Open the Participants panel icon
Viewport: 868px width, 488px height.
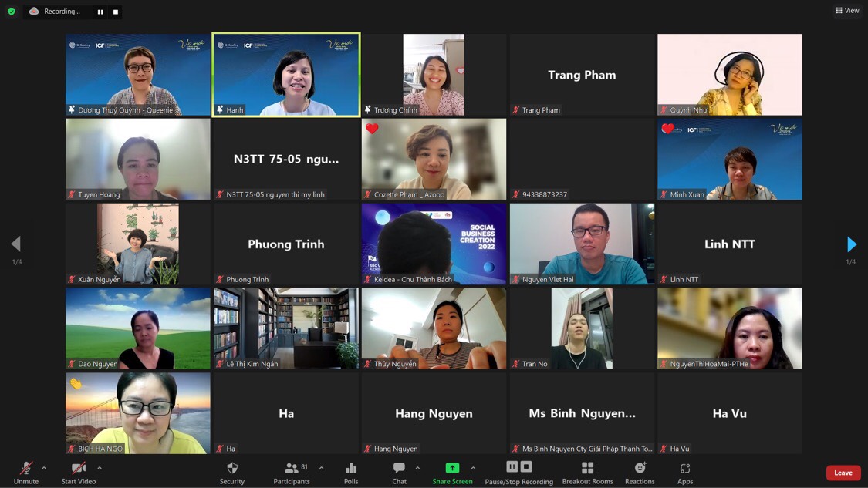point(291,468)
